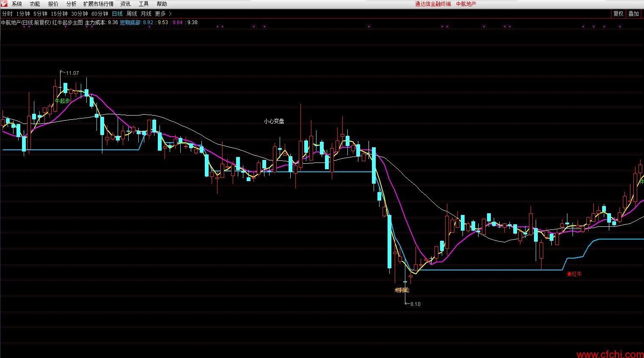Open the 资讯 menu

point(126,4)
